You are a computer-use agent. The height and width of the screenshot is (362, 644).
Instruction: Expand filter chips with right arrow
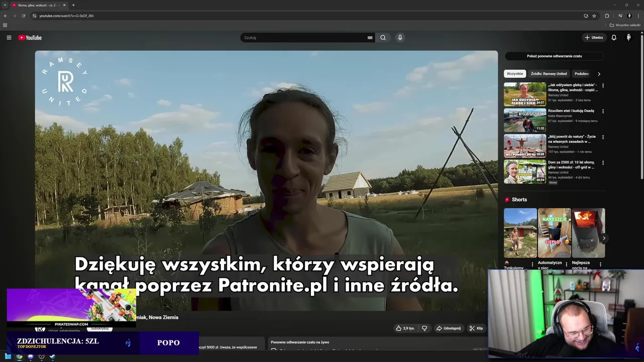tap(599, 74)
